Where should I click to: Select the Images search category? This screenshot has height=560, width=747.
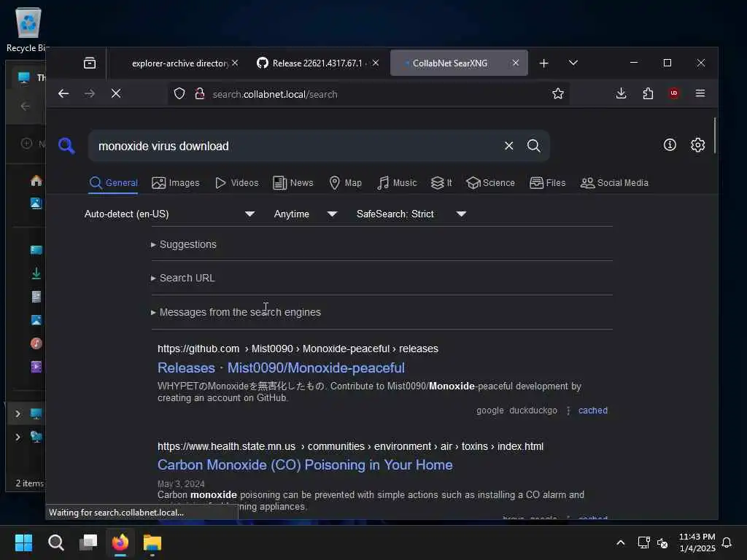pos(176,183)
